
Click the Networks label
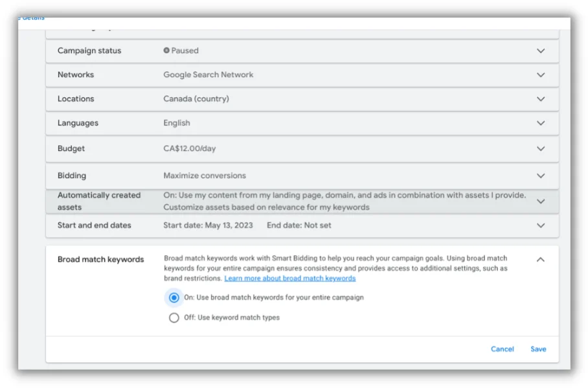coord(76,74)
